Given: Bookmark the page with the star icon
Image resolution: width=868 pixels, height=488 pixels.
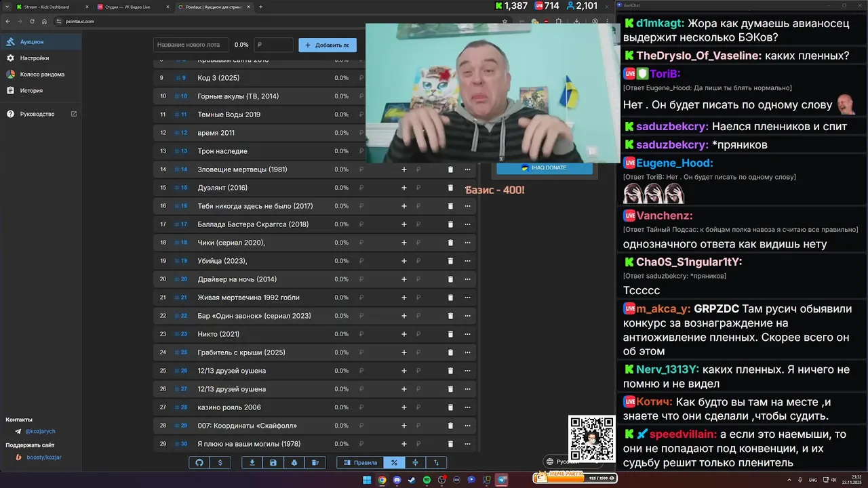Looking at the screenshot, I should 505,21.
